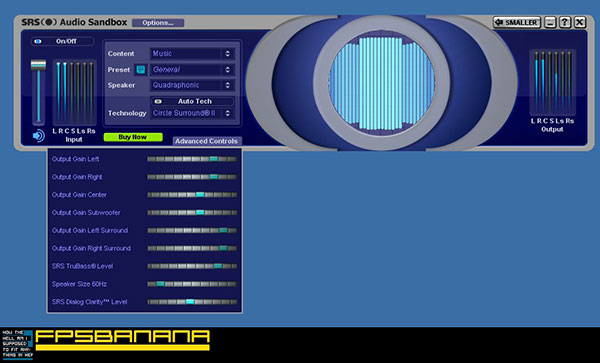Click the FPSBANANA logo
Screen dimensions: 600x363
coord(122,340)
